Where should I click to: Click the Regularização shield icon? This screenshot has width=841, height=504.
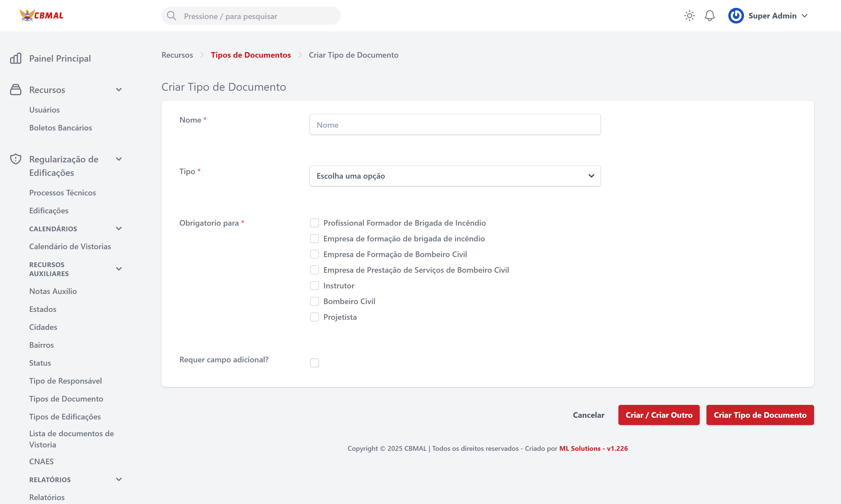pyautogui.click(x=16, y=159)
